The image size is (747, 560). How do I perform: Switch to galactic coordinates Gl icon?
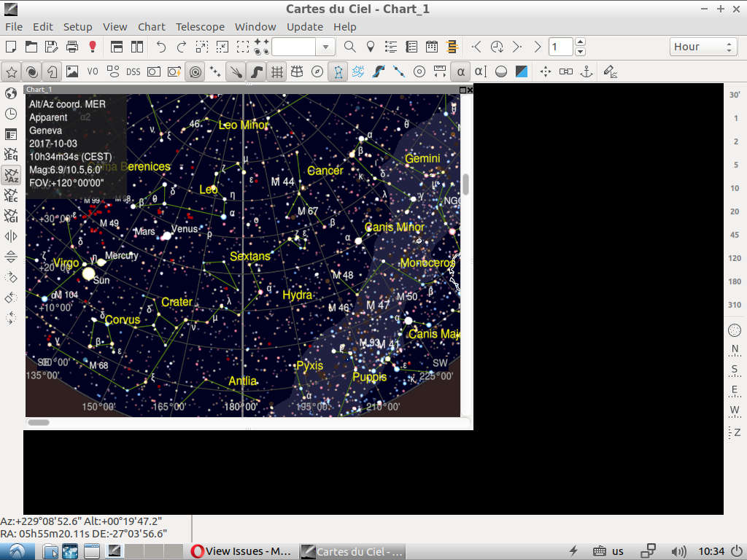(11, 216)
